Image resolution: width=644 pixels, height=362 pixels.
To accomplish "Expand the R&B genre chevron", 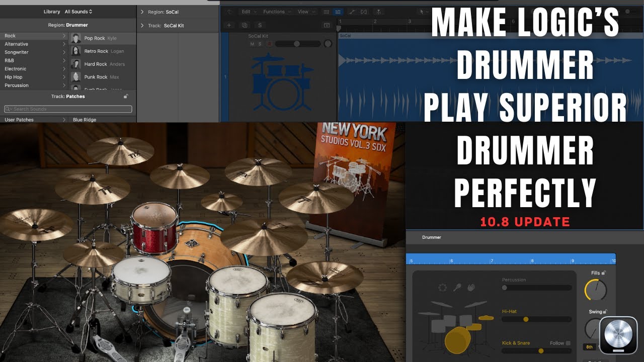I will click(x=64, y=60).
